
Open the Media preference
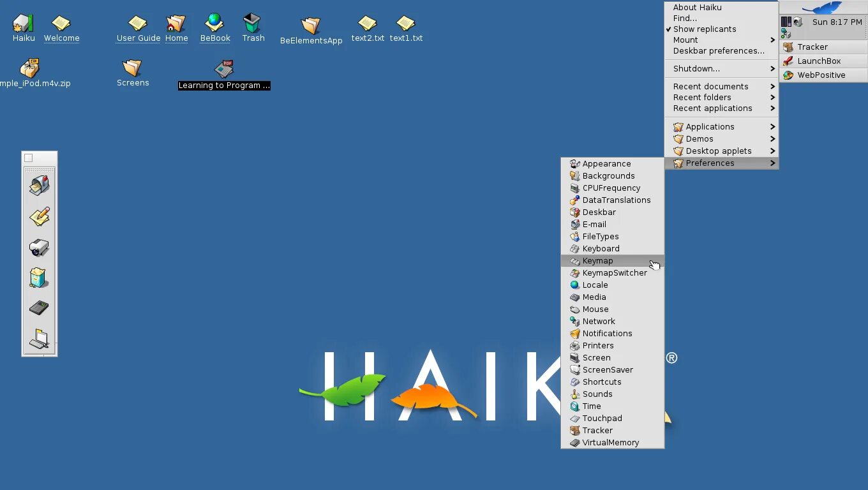613,297
